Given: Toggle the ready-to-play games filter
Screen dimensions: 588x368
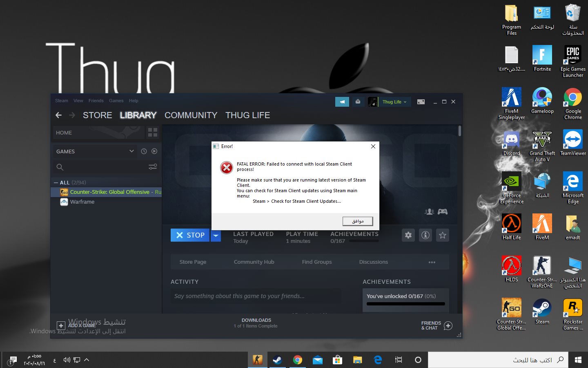Looking at the screenshot, I should 154,151.
